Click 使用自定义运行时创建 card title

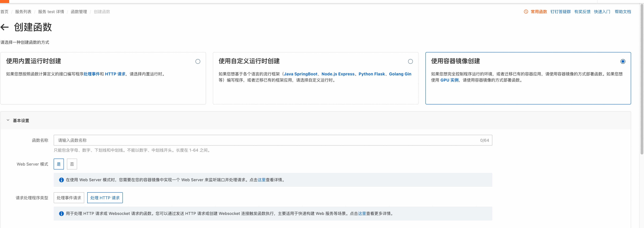click(249, 61)
